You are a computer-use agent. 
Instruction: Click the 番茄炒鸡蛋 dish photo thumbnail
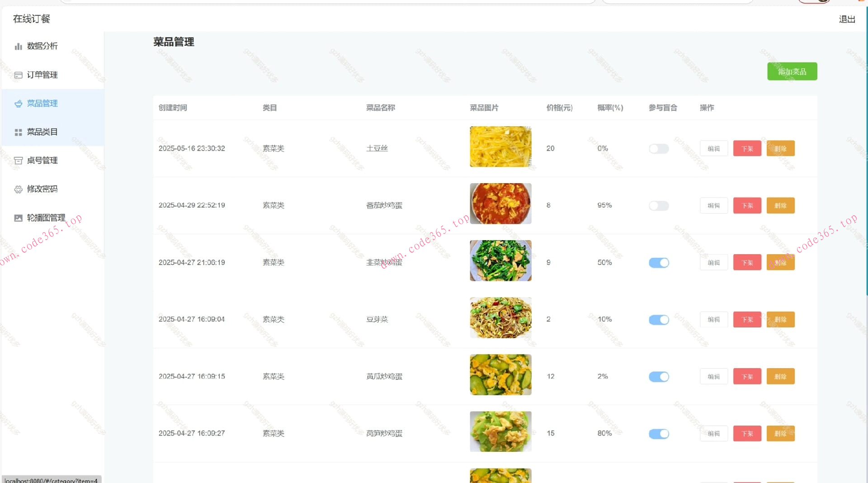click(500, 204)
